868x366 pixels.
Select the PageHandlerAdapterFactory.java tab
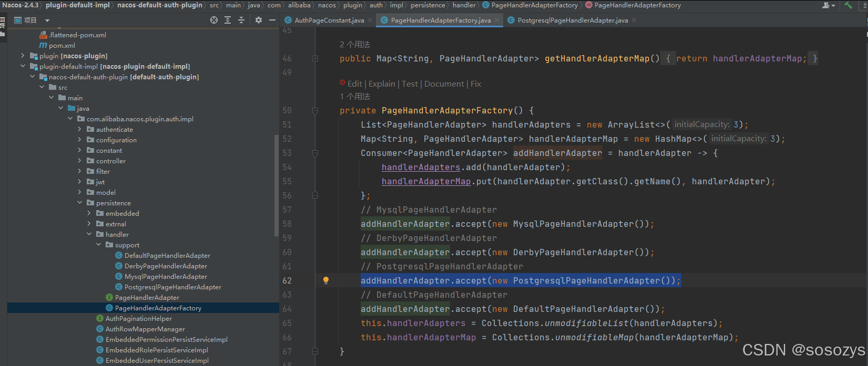pos(441,20)
